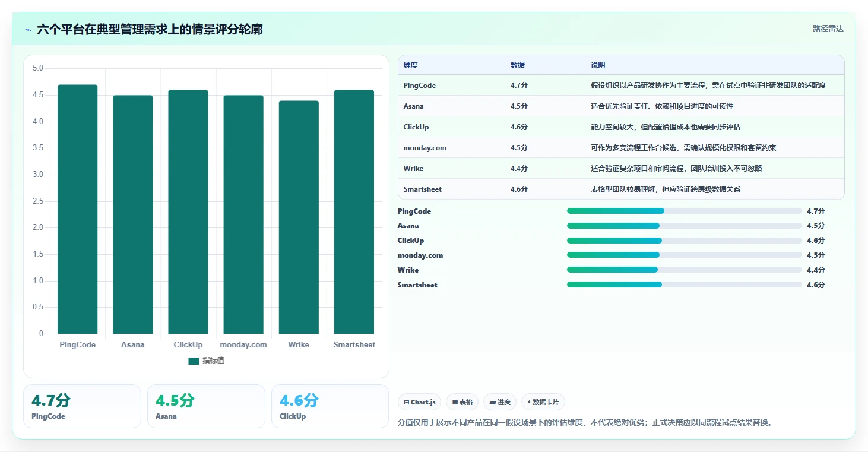Click the footnote starting with 分值仅用于展示
This screenshot has height=452, width=868.
click(x=585, y=423)
